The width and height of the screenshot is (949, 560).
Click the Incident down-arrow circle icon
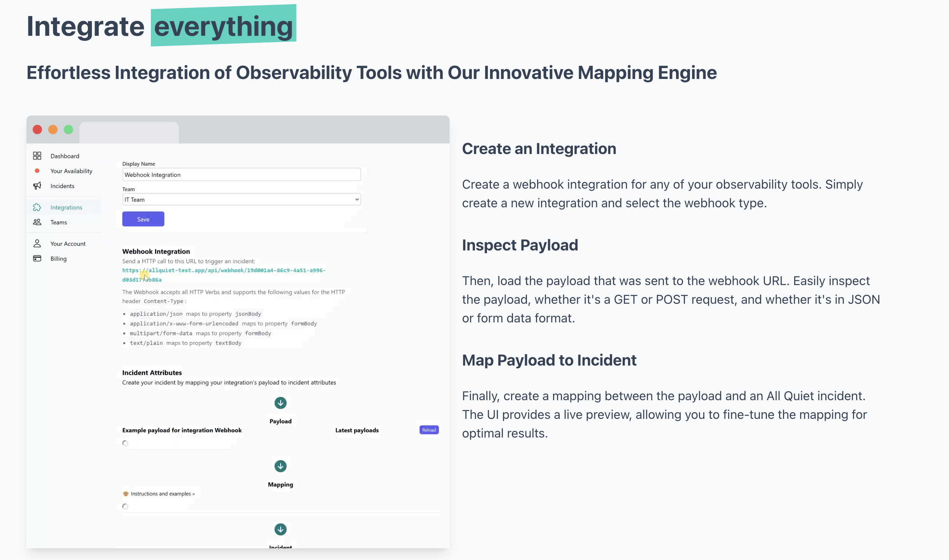tap(280, 529)
